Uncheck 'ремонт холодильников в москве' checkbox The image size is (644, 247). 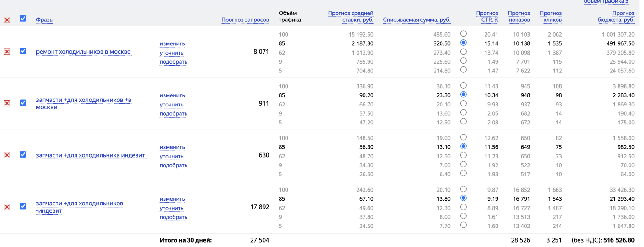tap(23, 51)
